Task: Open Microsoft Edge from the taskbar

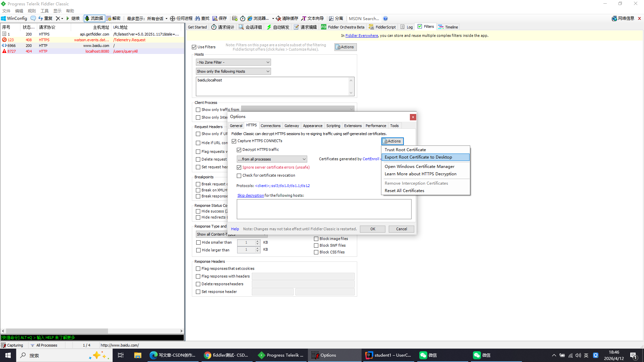Action: (153, 355)
